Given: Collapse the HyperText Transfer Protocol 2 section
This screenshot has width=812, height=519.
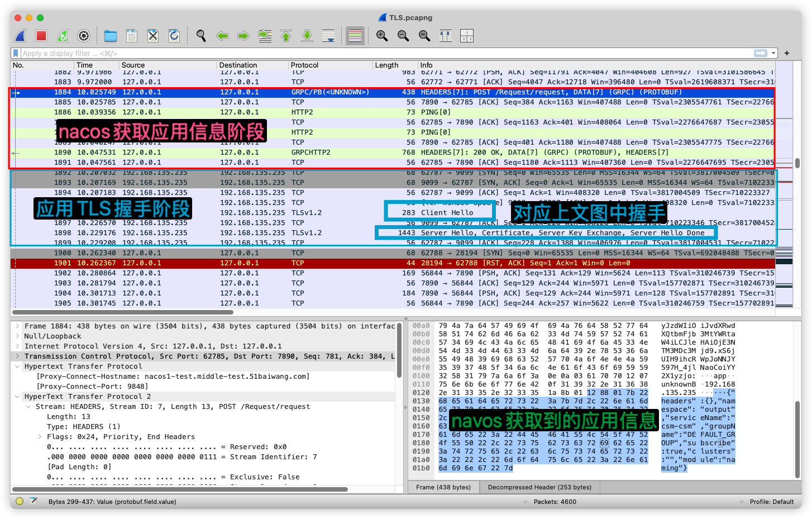Looking at the screenshot, I should point(18,397).
